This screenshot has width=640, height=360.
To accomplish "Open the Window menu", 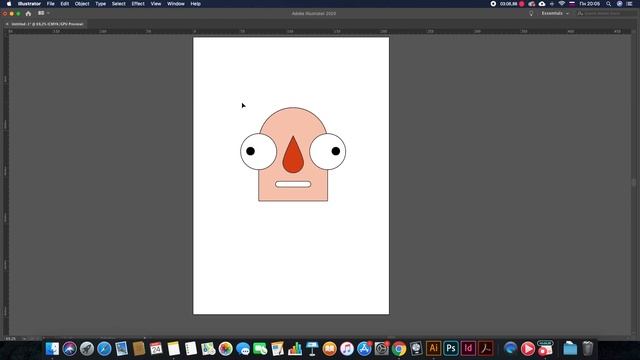I will click(x=176, y=4).
